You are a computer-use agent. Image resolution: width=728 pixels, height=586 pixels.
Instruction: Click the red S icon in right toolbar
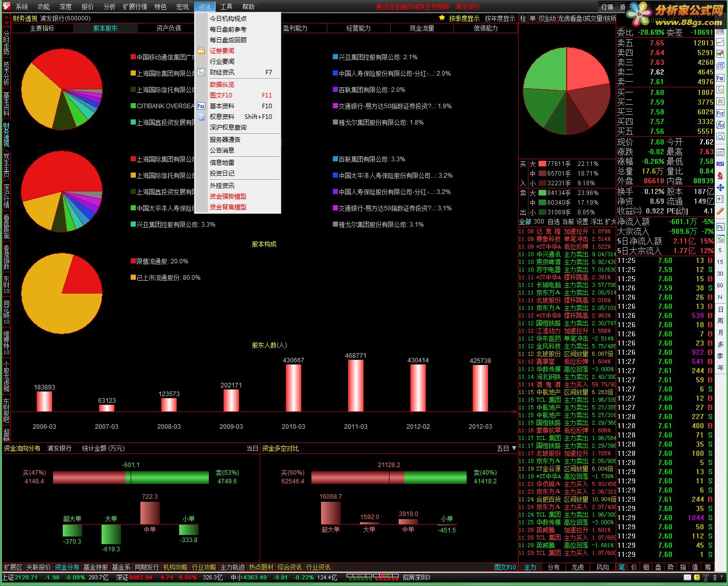pyautogui.click(x=720, y=176)
